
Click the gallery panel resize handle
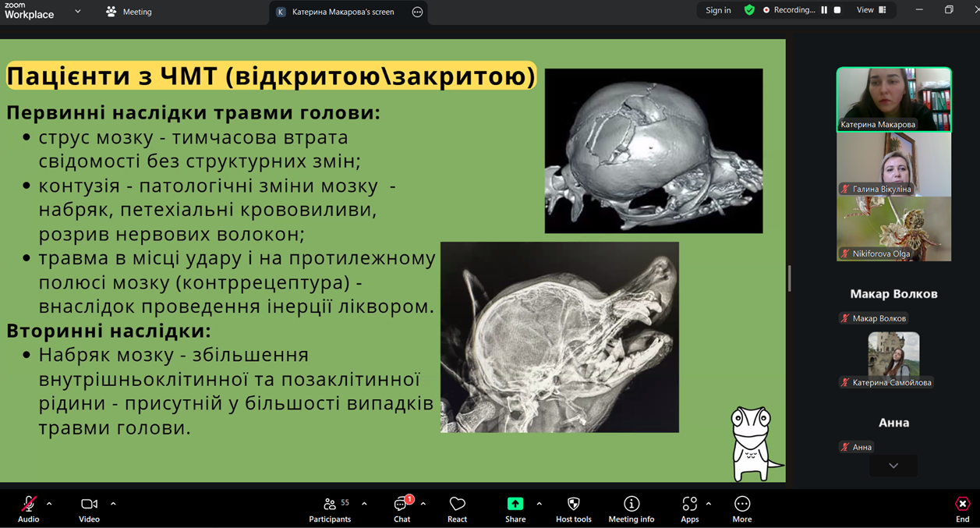click(789, 278)
